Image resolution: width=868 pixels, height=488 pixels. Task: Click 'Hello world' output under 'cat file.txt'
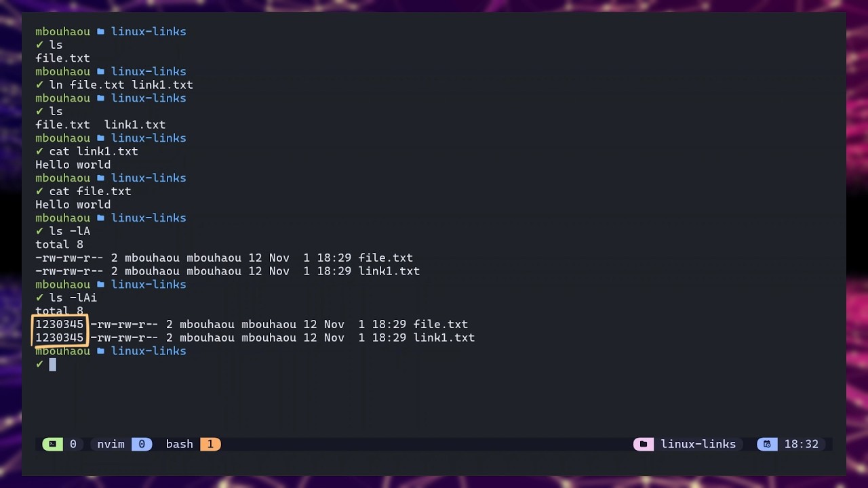click(73, 205)
